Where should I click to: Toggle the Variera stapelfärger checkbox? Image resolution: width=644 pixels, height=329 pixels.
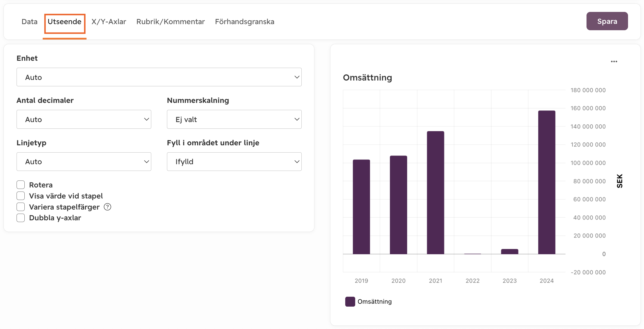(21, 207)
